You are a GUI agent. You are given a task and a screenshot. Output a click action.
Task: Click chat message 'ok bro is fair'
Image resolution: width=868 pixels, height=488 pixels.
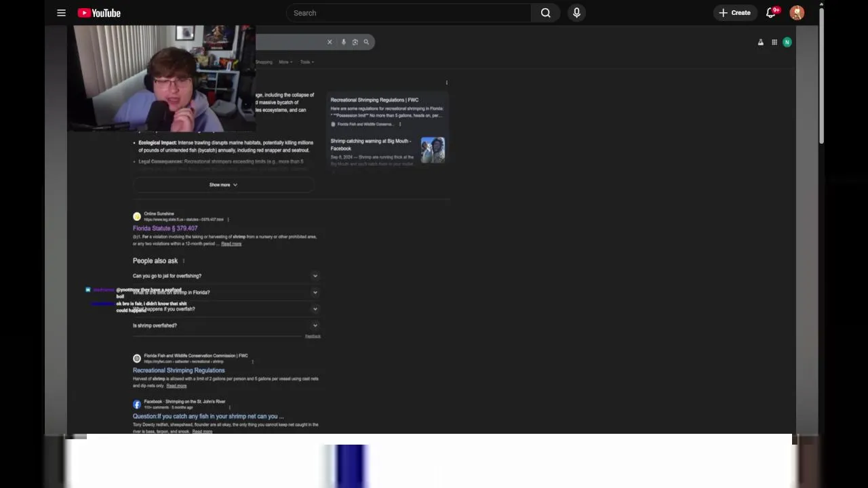click(151, 306)
